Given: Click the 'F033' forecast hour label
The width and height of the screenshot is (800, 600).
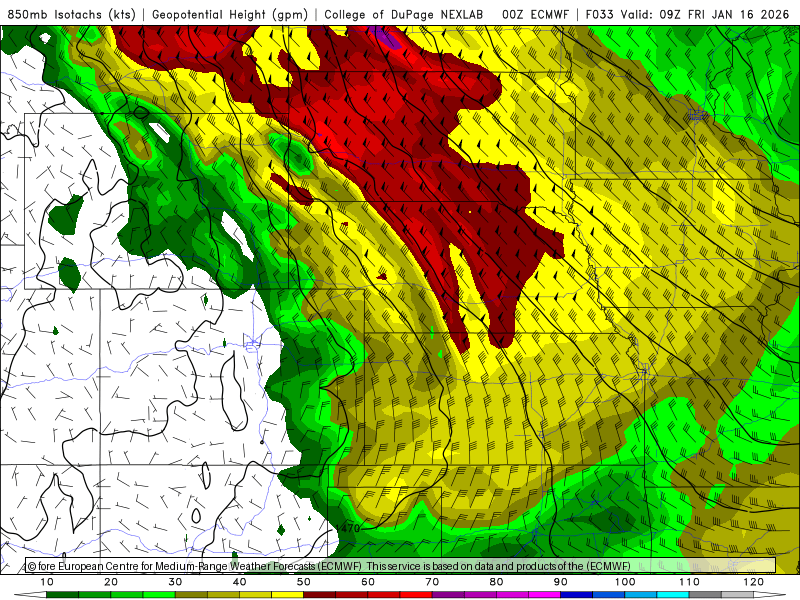Looking at the screenshot, I should (x=599, y=15).
